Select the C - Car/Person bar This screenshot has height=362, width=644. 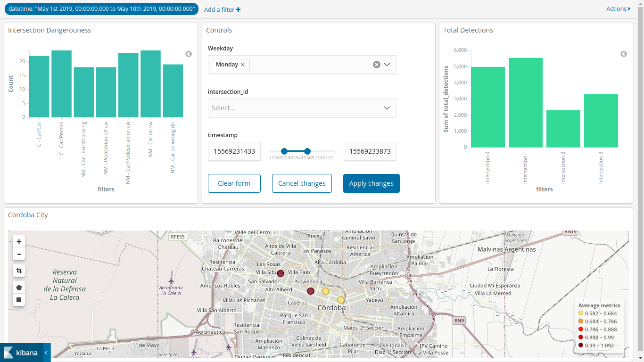tap(61, 84)
